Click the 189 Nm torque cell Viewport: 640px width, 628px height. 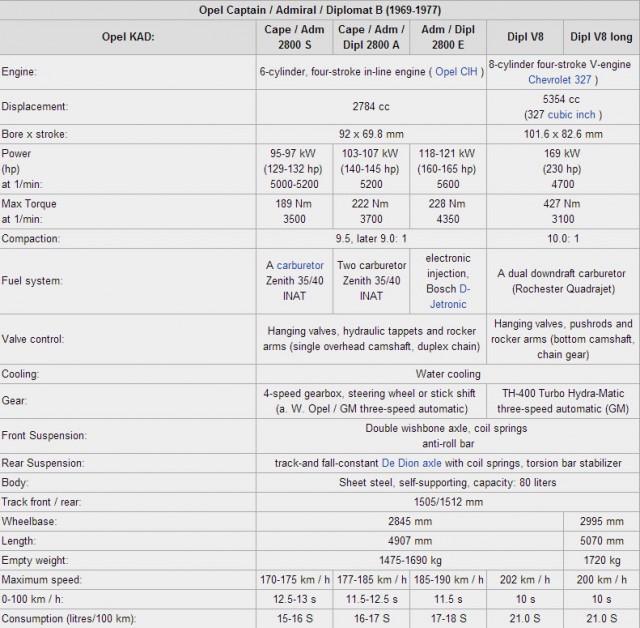click(294, 211)
